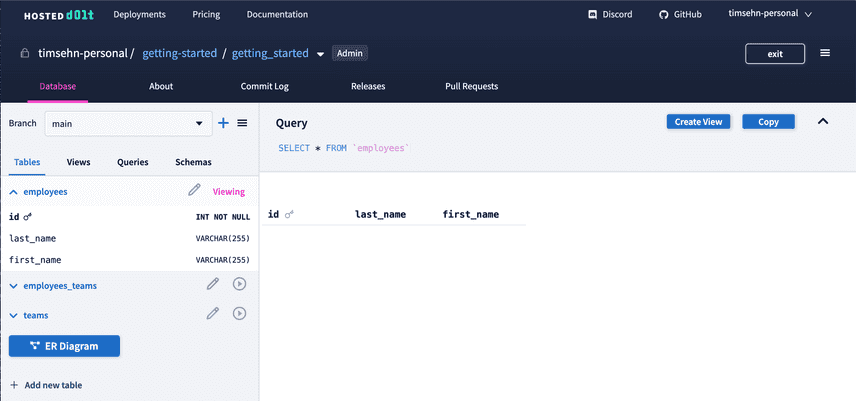The width and height of the screenshot is (856, 401).
Task: Select the Views sidebar tab
Action: pos(79,162)
